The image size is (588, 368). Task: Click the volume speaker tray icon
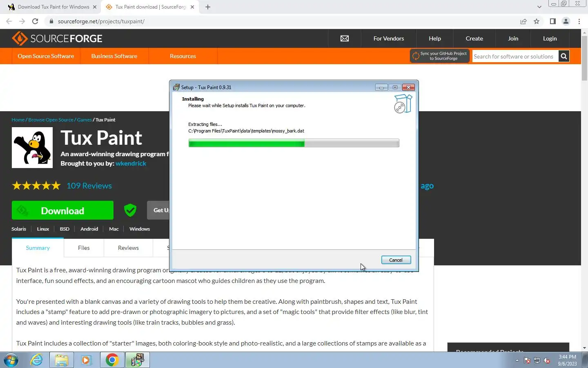point(547,361)
